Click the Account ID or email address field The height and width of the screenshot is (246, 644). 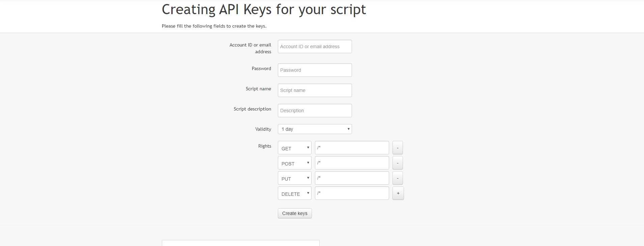pos(315,47)
